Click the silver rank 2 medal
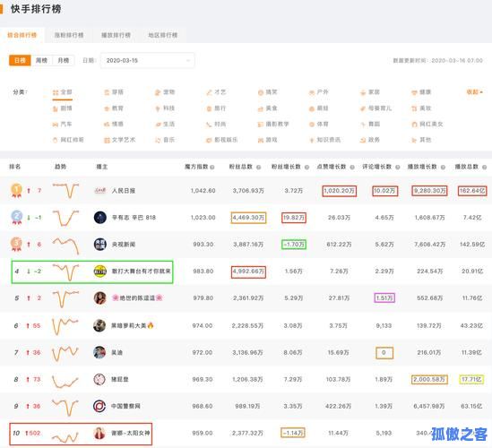The width and height of the screenshot is (492, 448). tap(17, 218)
